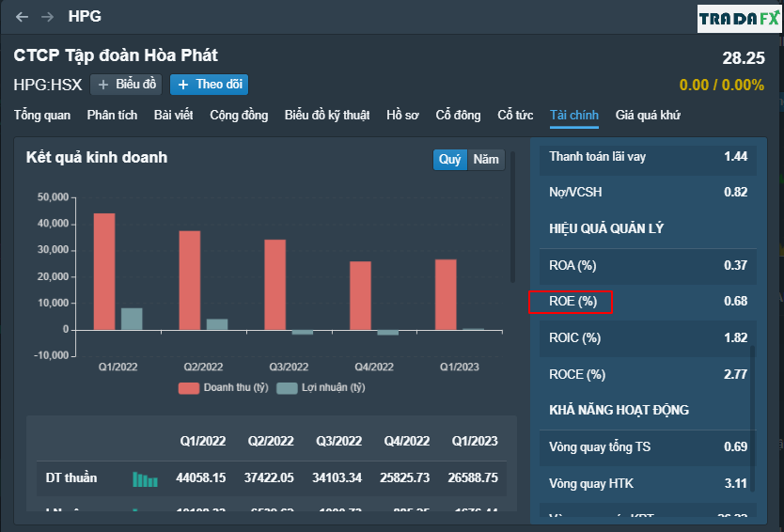Click the CTCP Tập đoàn Hòa Phát name
This screenshot has height=532, width=784.
coord(116,55)
